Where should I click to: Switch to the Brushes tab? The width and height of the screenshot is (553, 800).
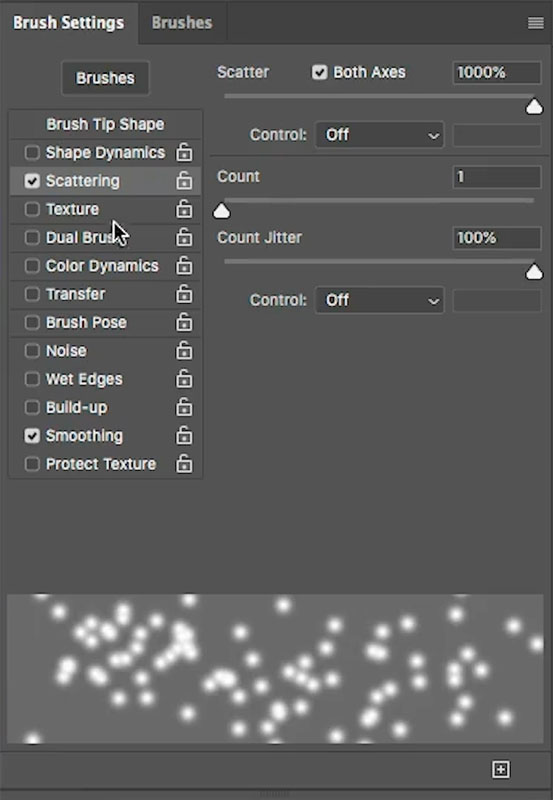(182, 23)
